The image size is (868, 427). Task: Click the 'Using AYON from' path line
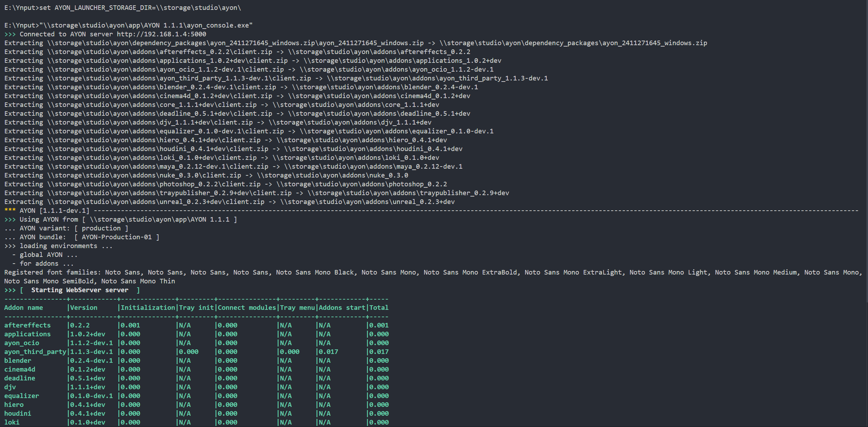click(x=121, y=219)
